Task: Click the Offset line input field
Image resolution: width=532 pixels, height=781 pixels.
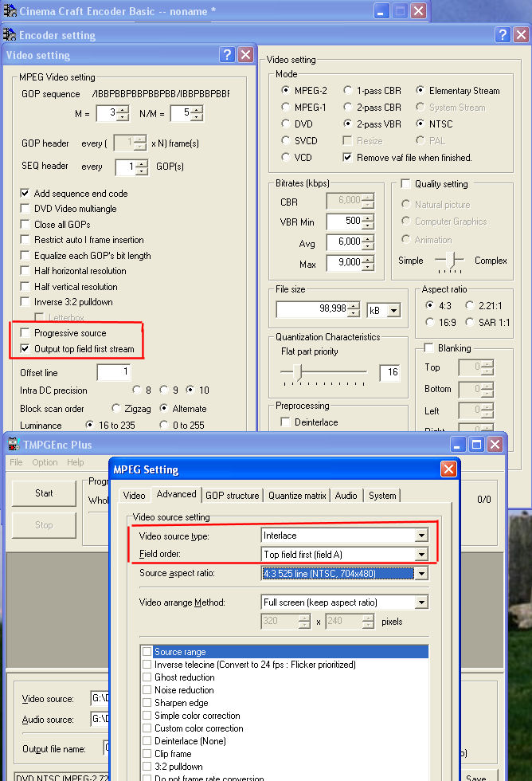Action: 113,371
